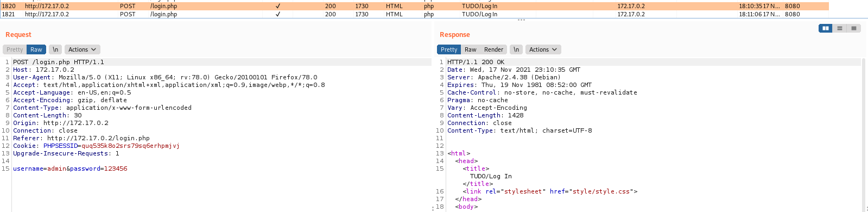The image size is (868, 212).
Task: Open the Response Actions dropdown
Action: coord(543,49)
